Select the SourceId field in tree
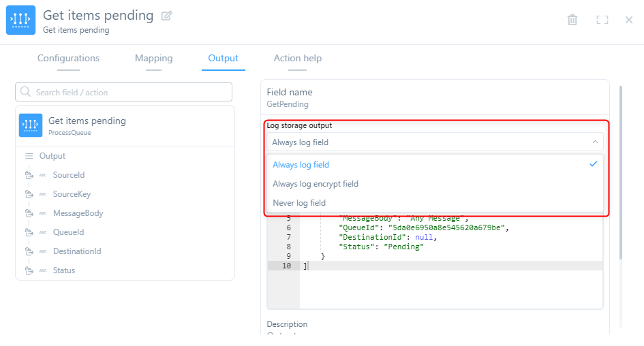644x346 pixels. pos(69,175)
